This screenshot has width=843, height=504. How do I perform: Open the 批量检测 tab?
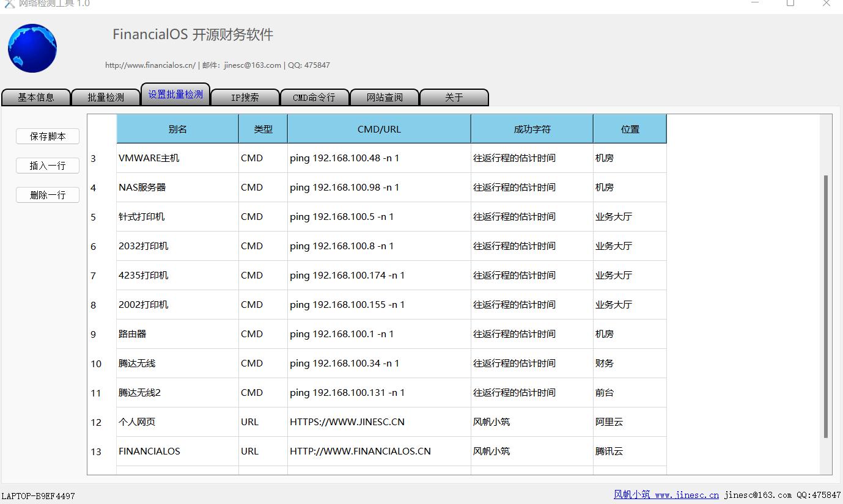[105, 97]
